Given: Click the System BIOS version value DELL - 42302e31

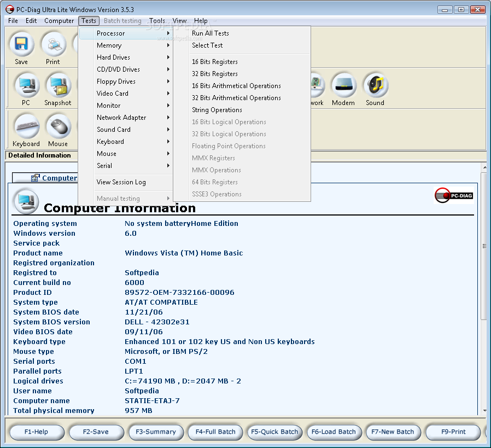Looking at the screenshot, I should tap(157, 322).
